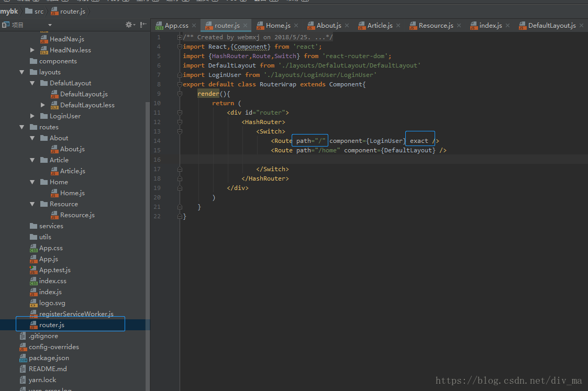
Task: Collapse the Article folder arrow
Action: [x=32, y=160]
